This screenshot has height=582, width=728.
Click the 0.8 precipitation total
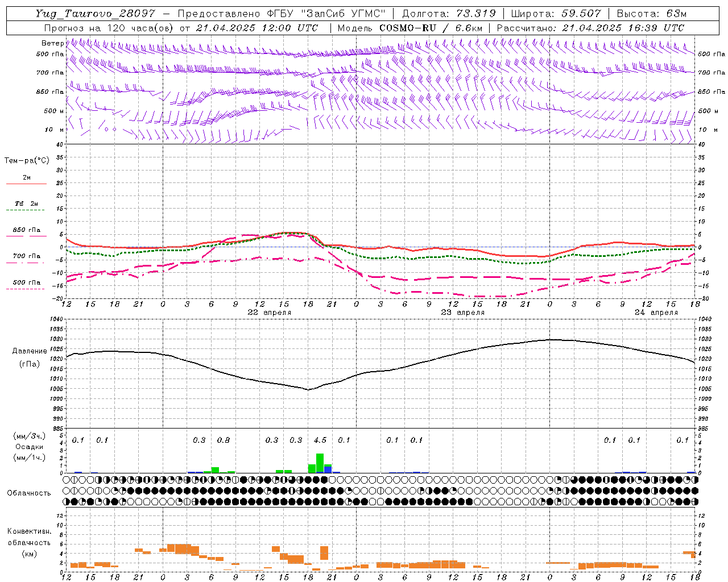tap(223, 440)
